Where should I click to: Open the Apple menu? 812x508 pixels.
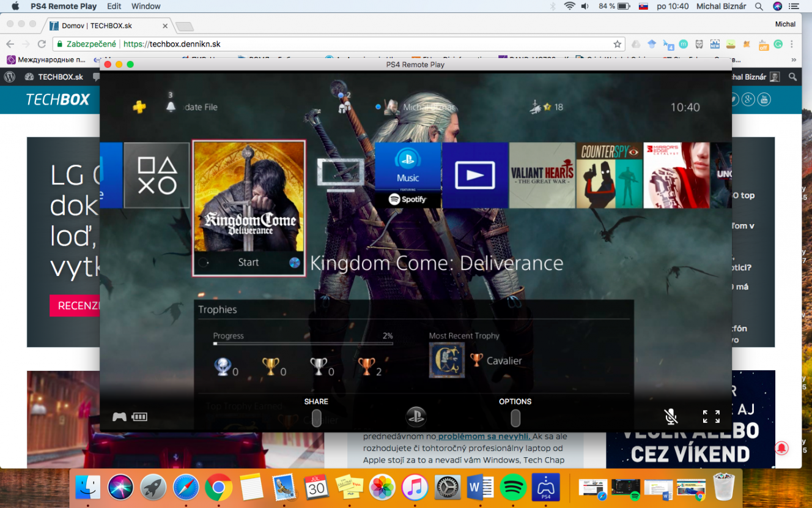[x=15, y=6]
